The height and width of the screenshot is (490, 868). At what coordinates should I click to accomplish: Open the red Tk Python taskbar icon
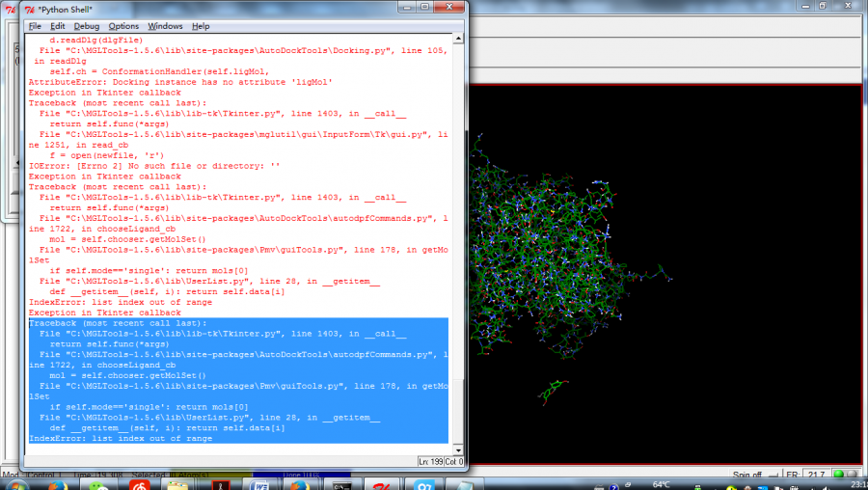click(382, 485)
